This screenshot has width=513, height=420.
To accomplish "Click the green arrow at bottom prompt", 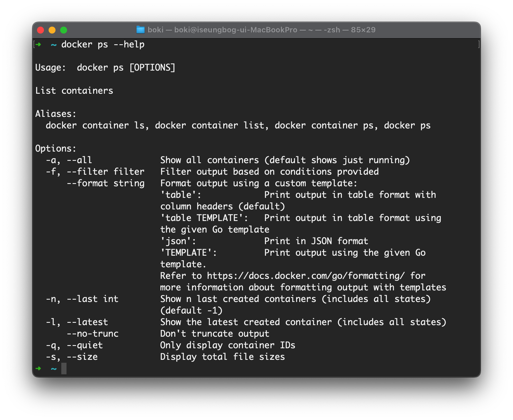I will click(x=38, y=369).
